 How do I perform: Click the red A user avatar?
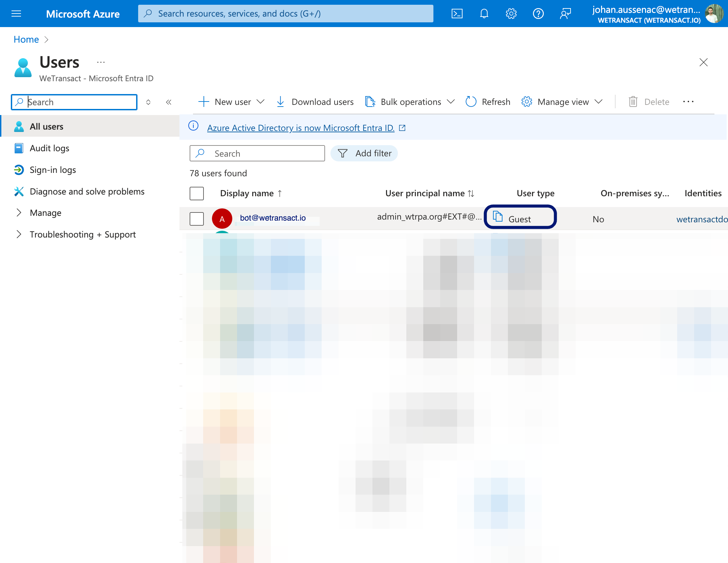point(222,219)
